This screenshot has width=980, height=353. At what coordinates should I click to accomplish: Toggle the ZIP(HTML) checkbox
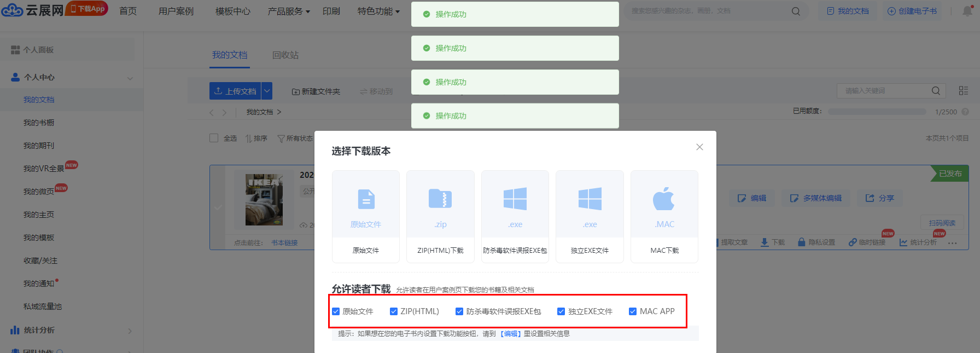coord(394,311)
